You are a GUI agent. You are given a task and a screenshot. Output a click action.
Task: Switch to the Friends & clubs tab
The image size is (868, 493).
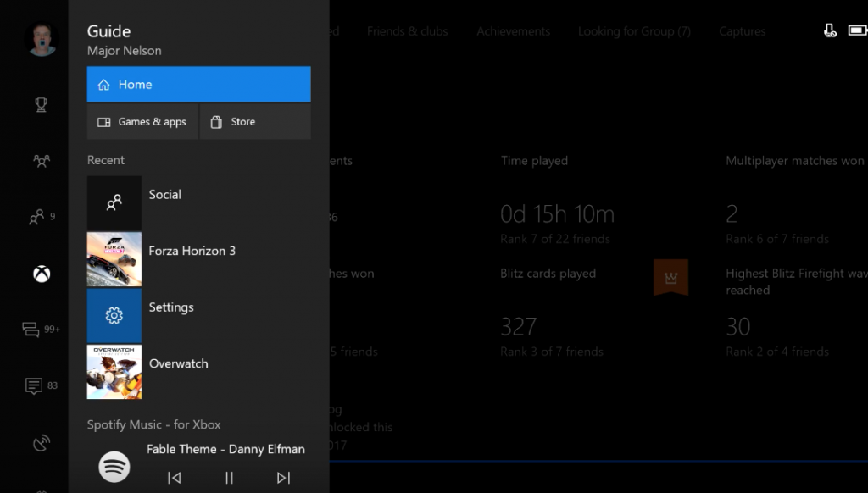408,31
